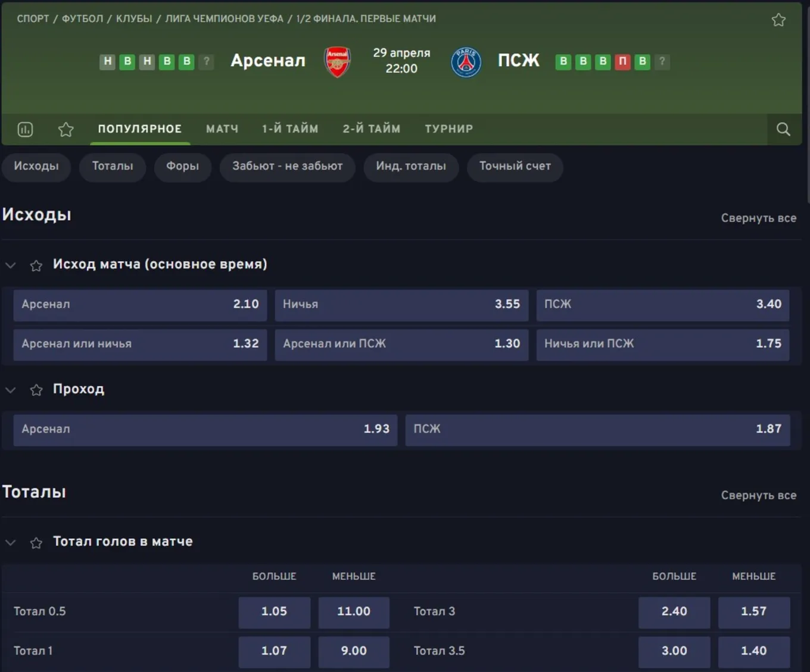Open the statistics chart icon
The width and height of the screenshot is (810, 672).
[x=25, y=129]
